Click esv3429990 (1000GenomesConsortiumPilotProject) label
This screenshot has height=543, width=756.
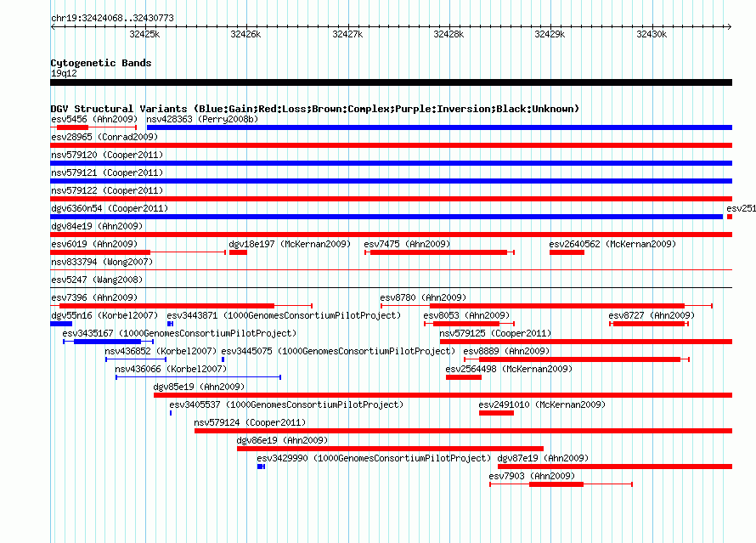374,458
